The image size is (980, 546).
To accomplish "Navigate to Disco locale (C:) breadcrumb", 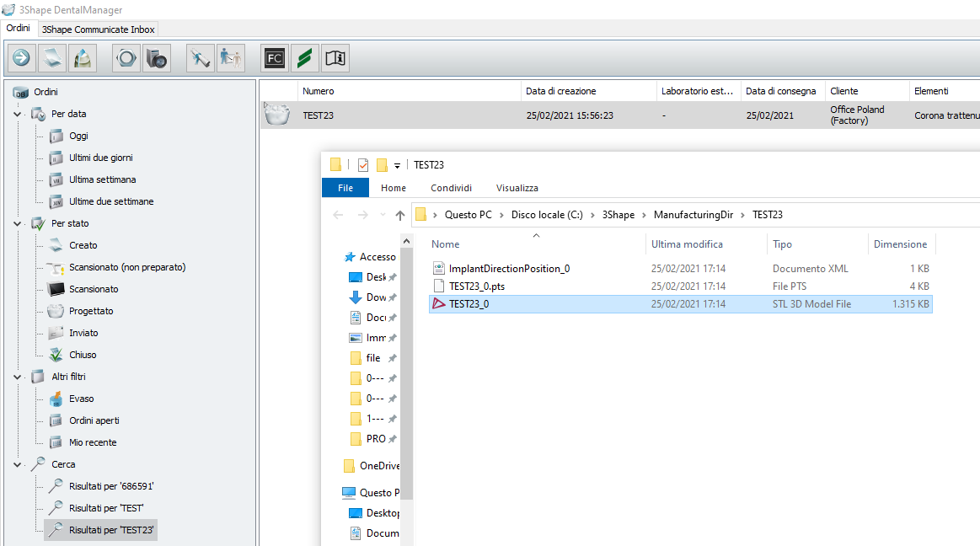I will 547,215.
